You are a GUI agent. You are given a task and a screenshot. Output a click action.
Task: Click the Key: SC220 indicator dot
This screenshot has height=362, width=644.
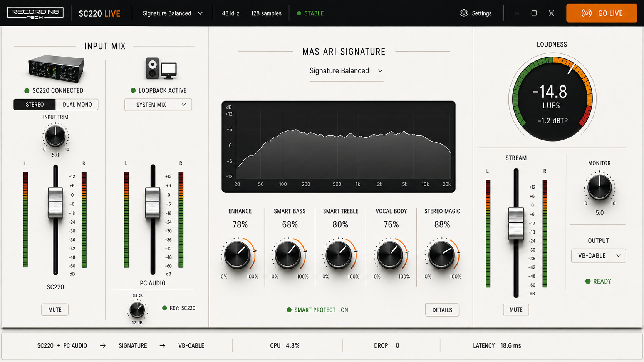click(164, 308)
